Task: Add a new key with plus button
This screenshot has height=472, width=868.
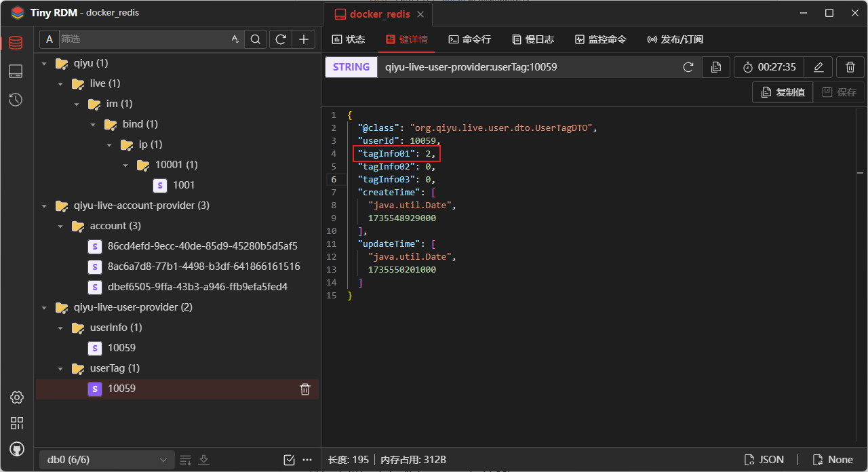Action: pos(303,39)
